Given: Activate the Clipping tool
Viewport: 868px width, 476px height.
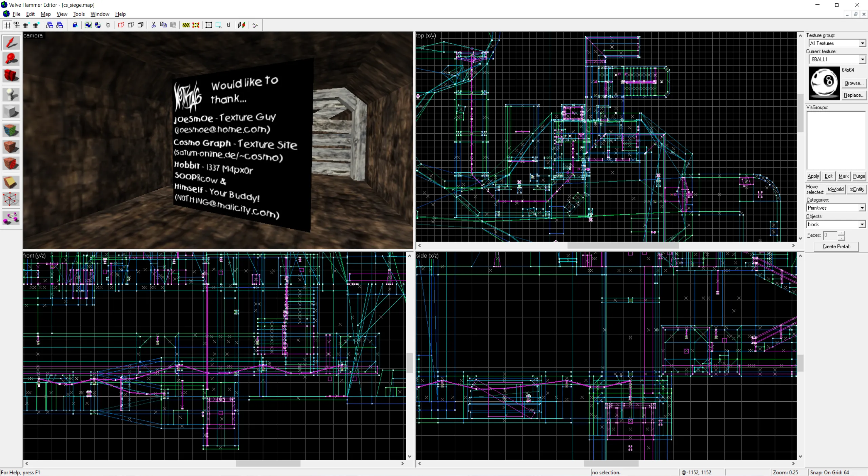Looking at the screenshot, I should click(x=11, y=183).
